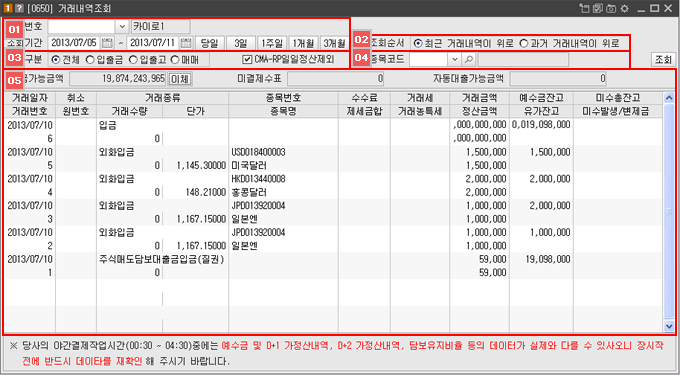Viewport: 680px width, 375px height.
Task: Select the 매매 radio option
Action: point(184,60)
